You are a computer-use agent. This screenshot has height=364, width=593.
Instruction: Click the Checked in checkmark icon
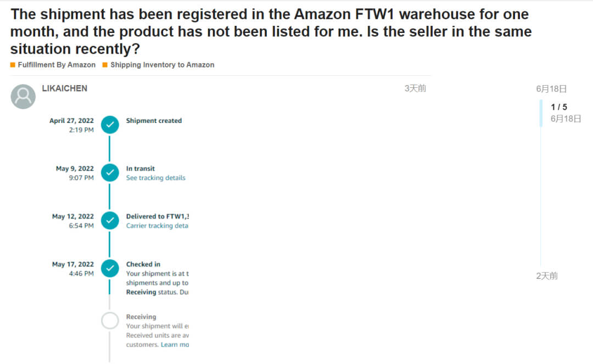110,268
